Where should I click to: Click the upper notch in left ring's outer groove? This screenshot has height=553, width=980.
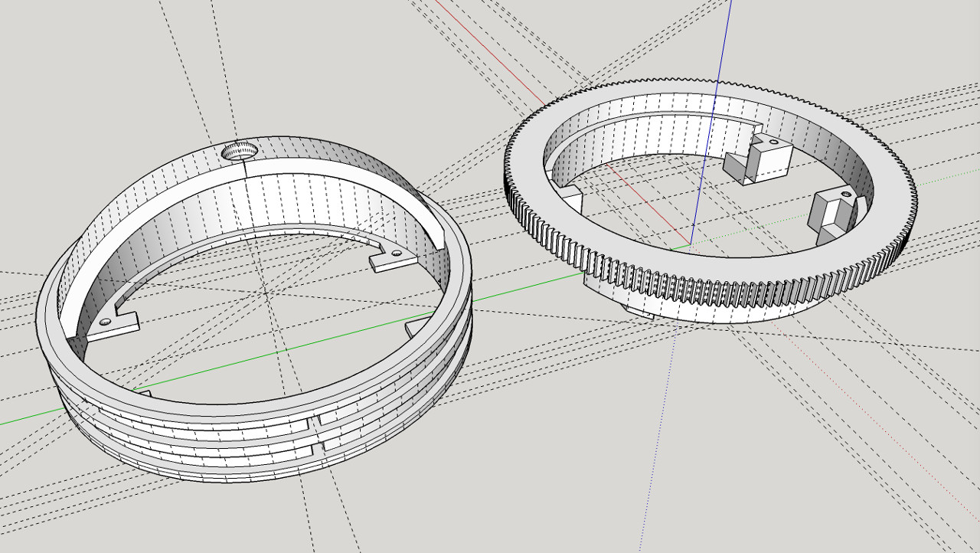(315, 420)
